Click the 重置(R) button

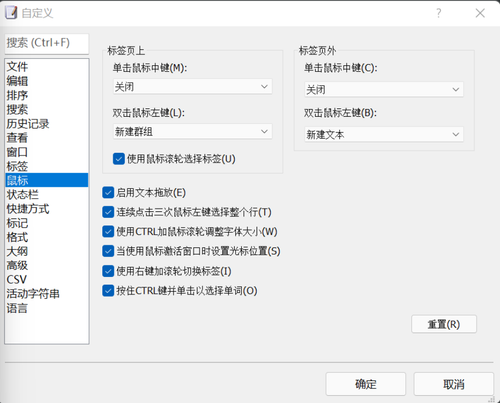(444, 324)
